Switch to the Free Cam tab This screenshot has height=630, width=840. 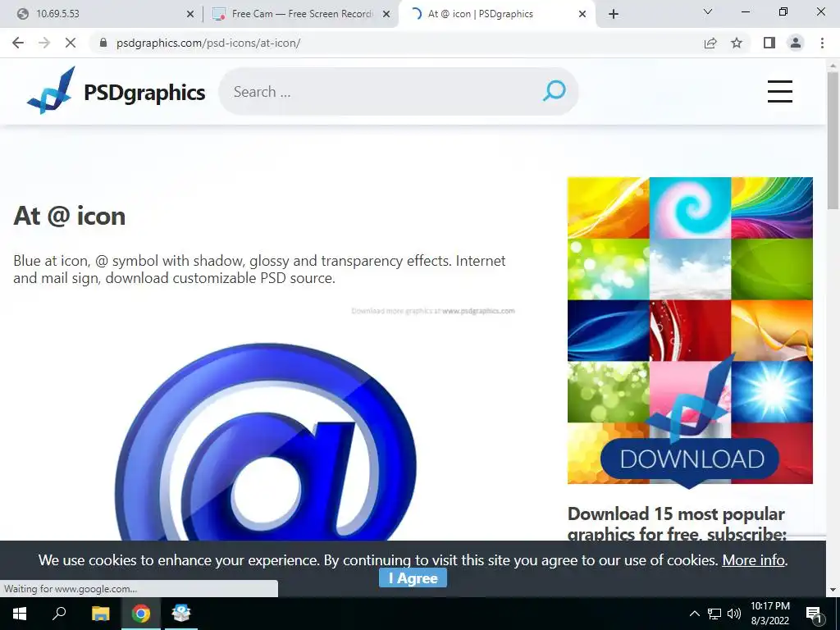tap(300, 14)
